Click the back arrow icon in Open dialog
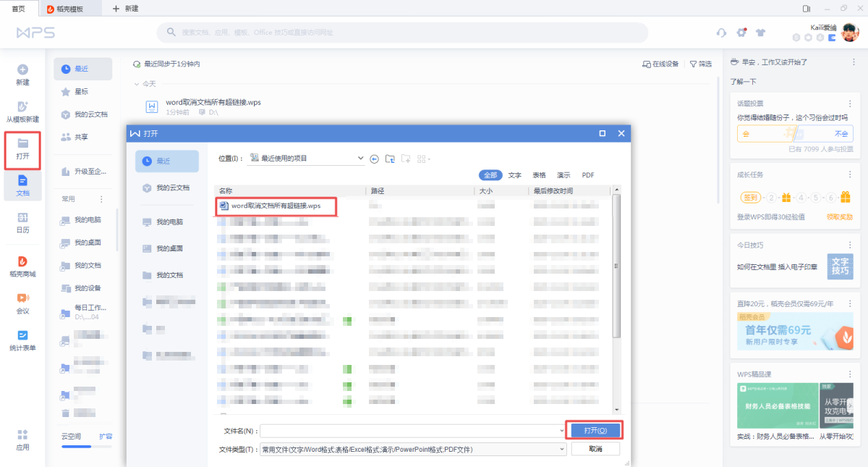 click(374, 159)
